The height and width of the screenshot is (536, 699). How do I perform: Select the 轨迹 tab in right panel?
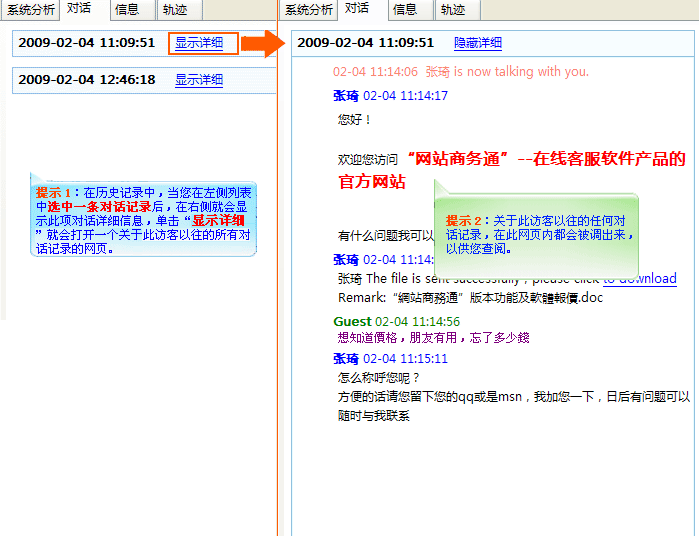point(452,10)
